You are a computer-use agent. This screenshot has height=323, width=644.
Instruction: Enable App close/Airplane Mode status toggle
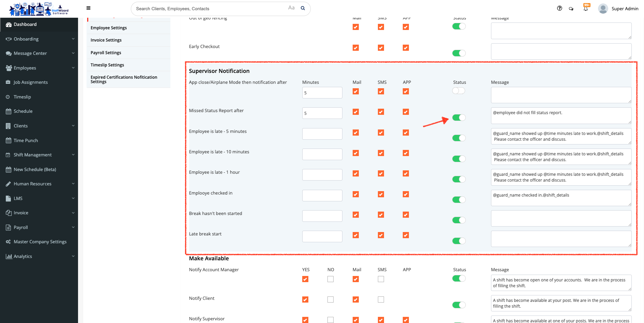coord(458,91)
